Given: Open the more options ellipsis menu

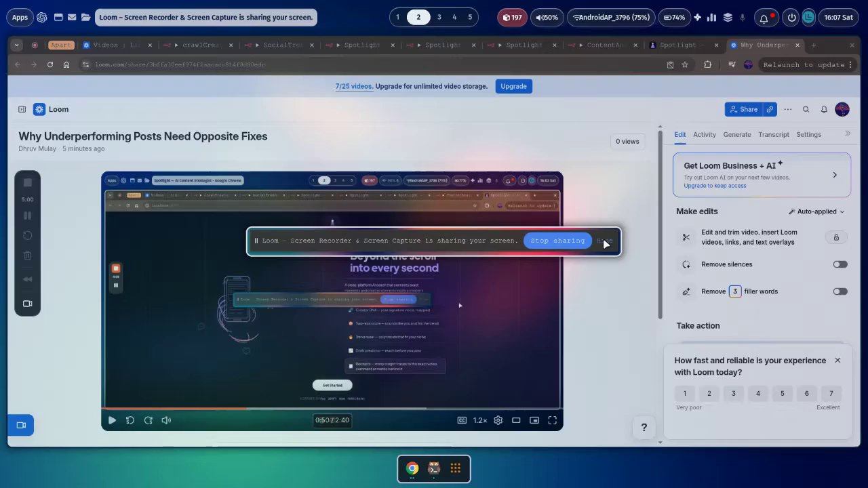Looking at the screenshot, I should point(788,109).
